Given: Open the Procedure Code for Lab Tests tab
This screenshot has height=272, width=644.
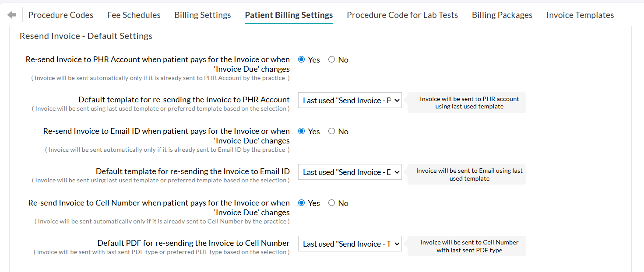Looking at the screenshot, I should [x=402, y=14].
